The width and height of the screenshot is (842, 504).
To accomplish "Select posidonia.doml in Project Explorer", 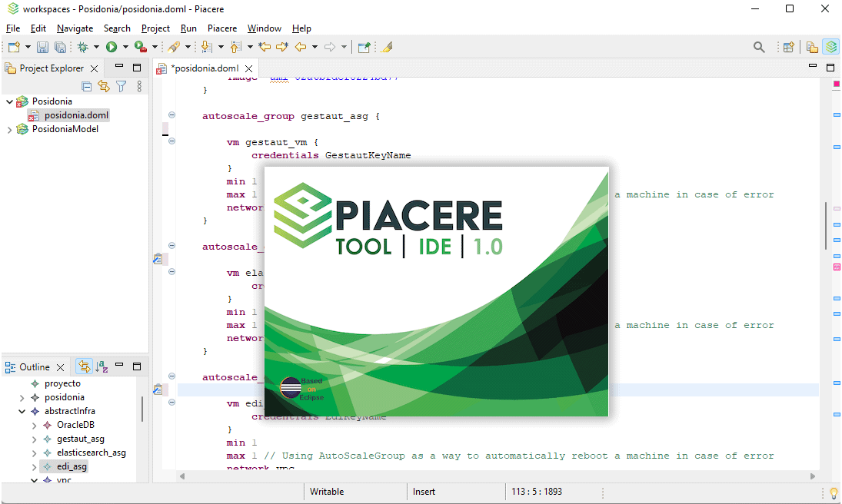I will [x=76, y=115].
